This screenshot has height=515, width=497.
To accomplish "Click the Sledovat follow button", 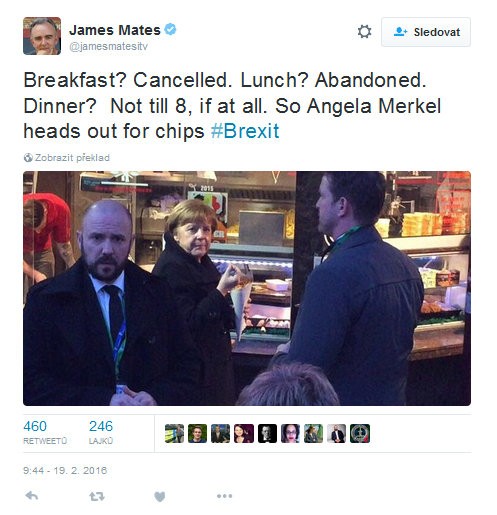I will [x=426, y=32].
